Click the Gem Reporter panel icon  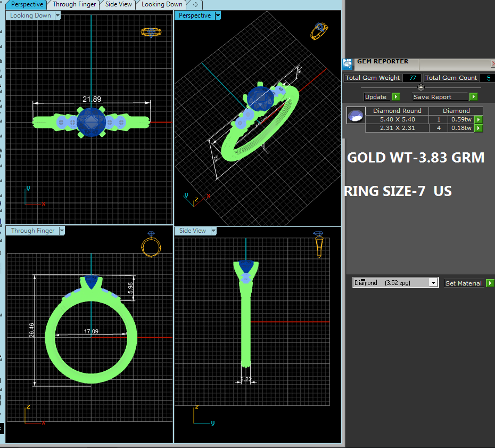pyautogui.click(x=348, y=64)
